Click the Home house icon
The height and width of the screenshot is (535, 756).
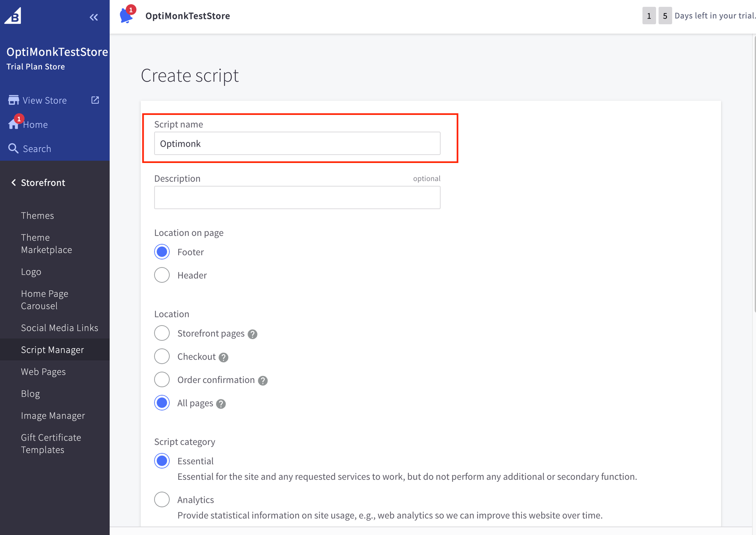(14, 124)
